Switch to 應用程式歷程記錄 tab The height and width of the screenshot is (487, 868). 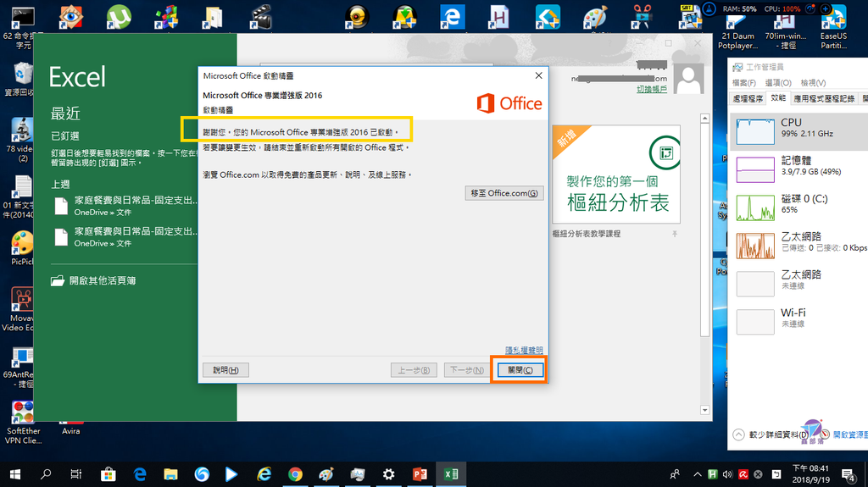(824, 98)
